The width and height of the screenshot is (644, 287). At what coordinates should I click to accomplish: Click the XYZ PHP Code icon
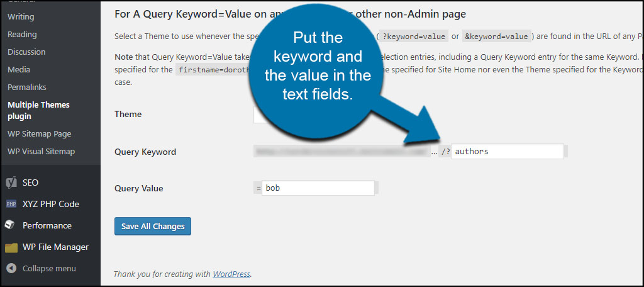tap(11, 204)
